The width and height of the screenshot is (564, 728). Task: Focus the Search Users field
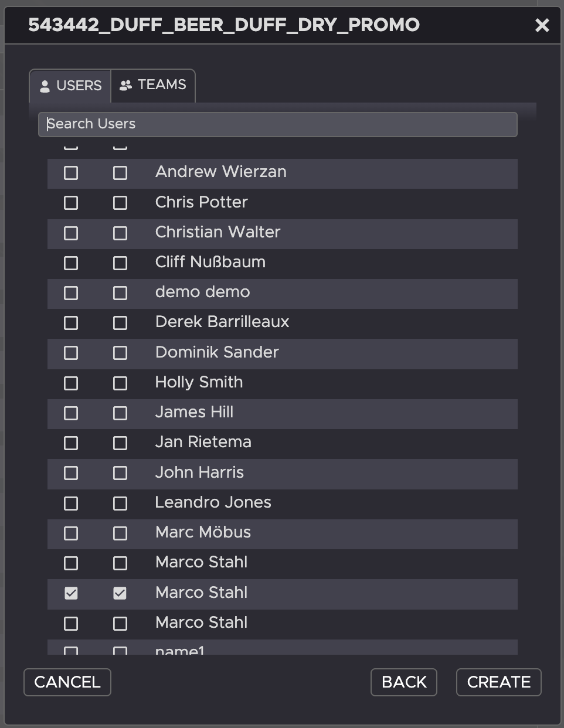[x=277, y=124]
